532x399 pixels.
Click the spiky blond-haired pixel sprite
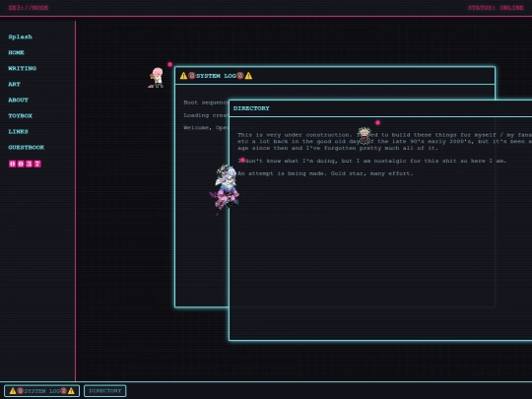tap(365, 135)
